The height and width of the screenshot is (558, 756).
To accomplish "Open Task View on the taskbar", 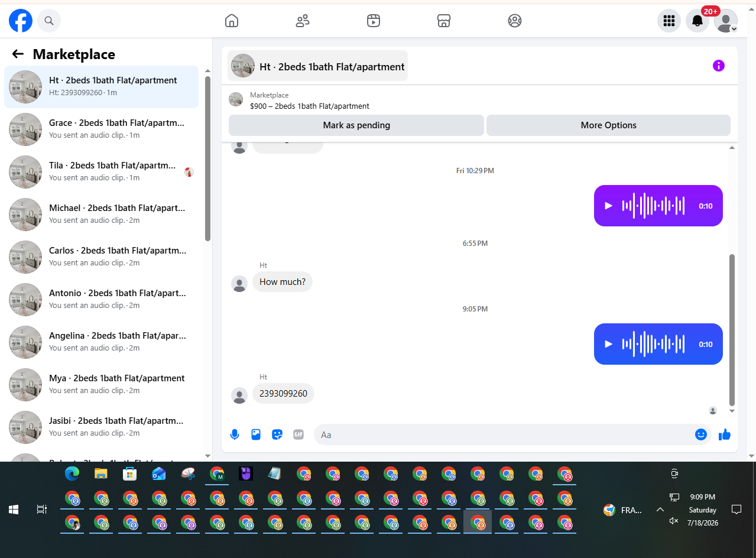I will pyautogui.click(x=41, y=510).
